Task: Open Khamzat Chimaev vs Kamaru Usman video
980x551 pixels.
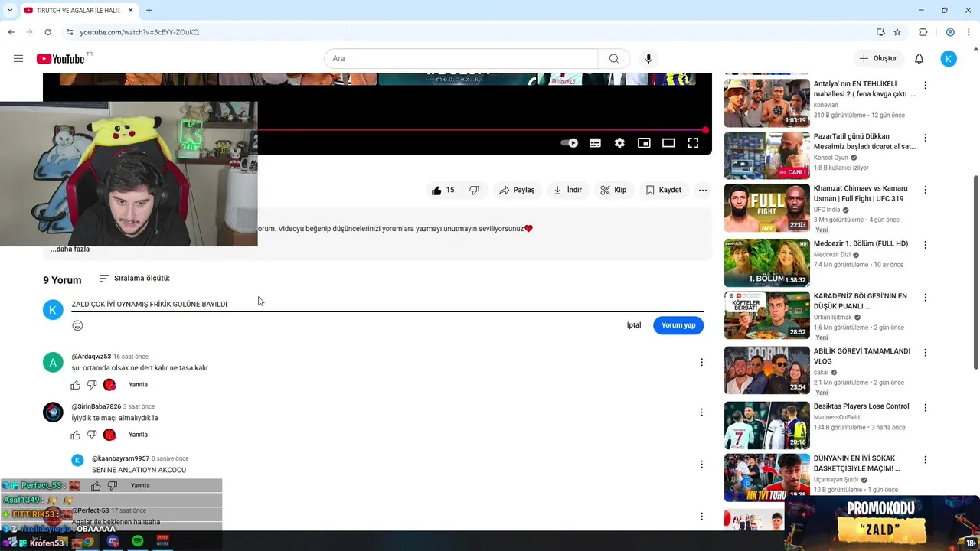Action: [861, 194]
